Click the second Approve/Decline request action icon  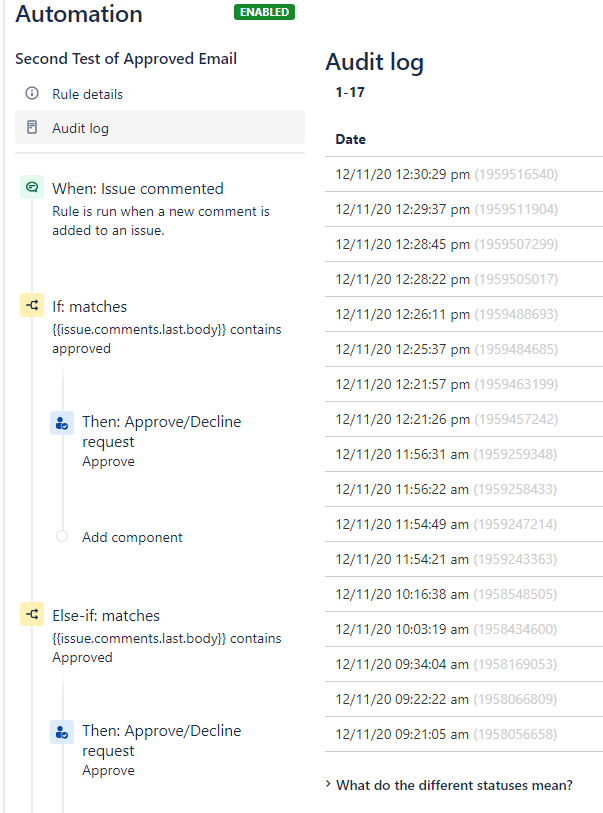pyautogui.click(x=61, y=732)
